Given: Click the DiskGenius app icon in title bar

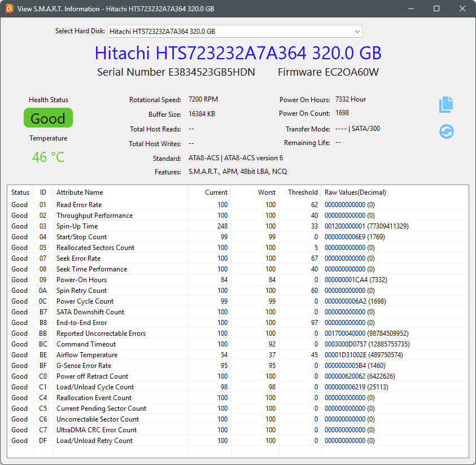Looking at the screenshot, I should [x=10, y=8].
